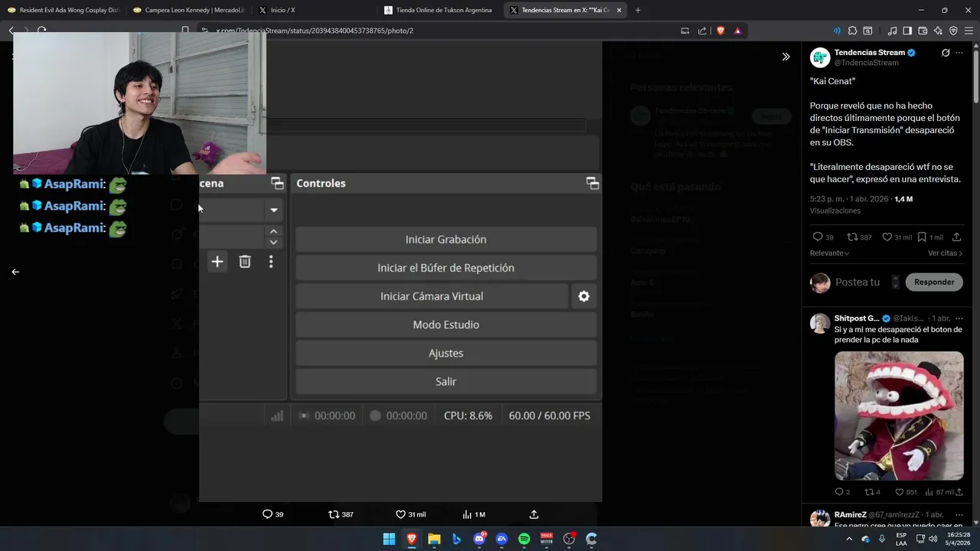Open EA app from taskbar
Screen dimensions: 980x551
[x=501, y=539]
